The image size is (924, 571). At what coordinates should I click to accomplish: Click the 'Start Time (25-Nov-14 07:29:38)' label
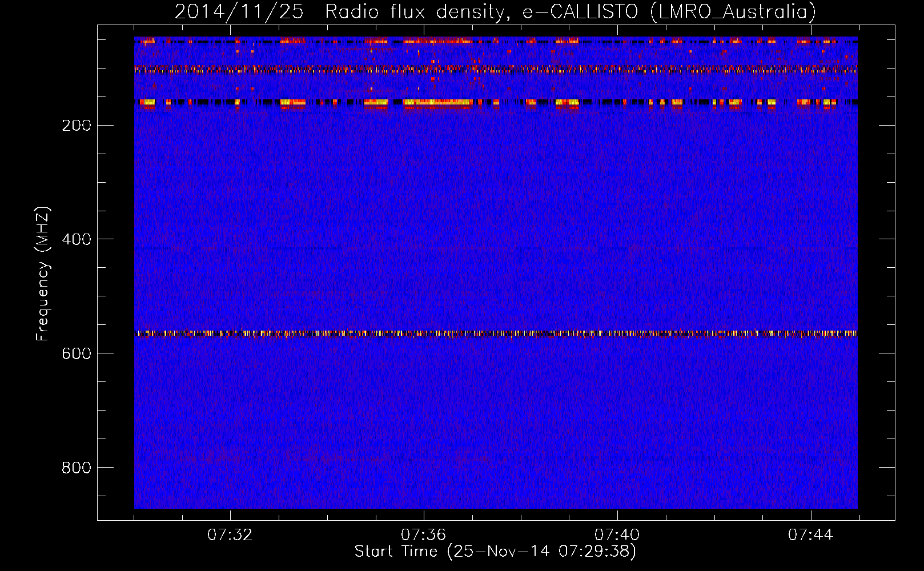(495, 552)
